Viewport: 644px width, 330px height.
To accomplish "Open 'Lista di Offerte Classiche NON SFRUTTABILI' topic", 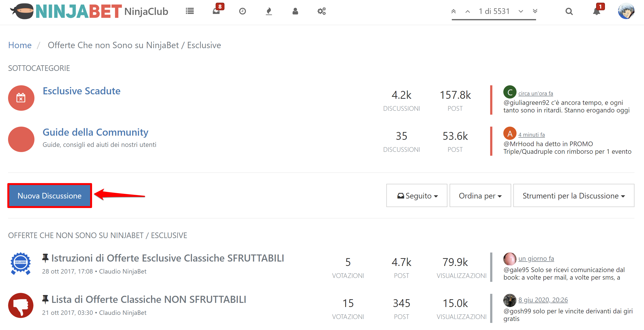I will click(x=148, y=299).
